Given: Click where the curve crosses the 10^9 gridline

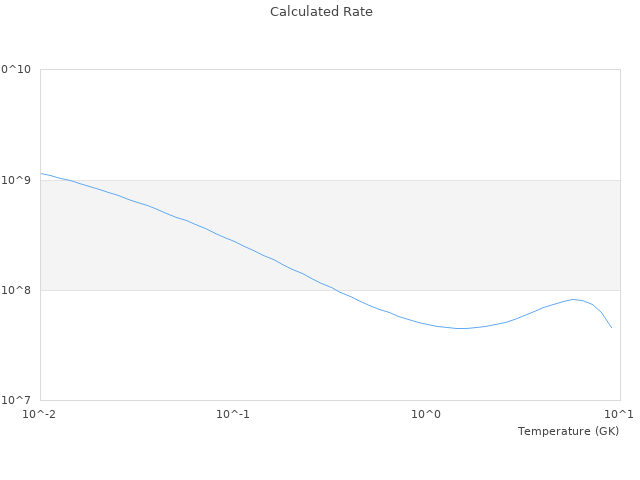Looking at the screenshot, I should click(x=68, y=180).
